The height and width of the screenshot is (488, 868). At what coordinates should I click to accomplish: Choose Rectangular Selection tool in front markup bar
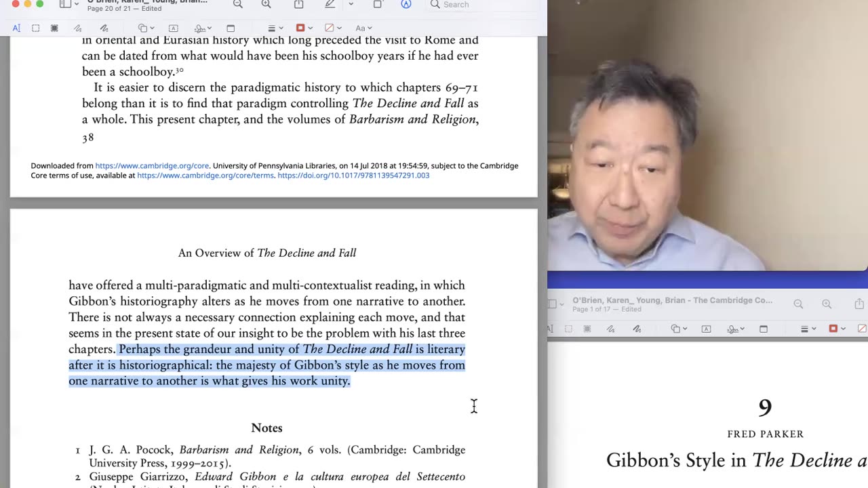(x=36, y=28)
